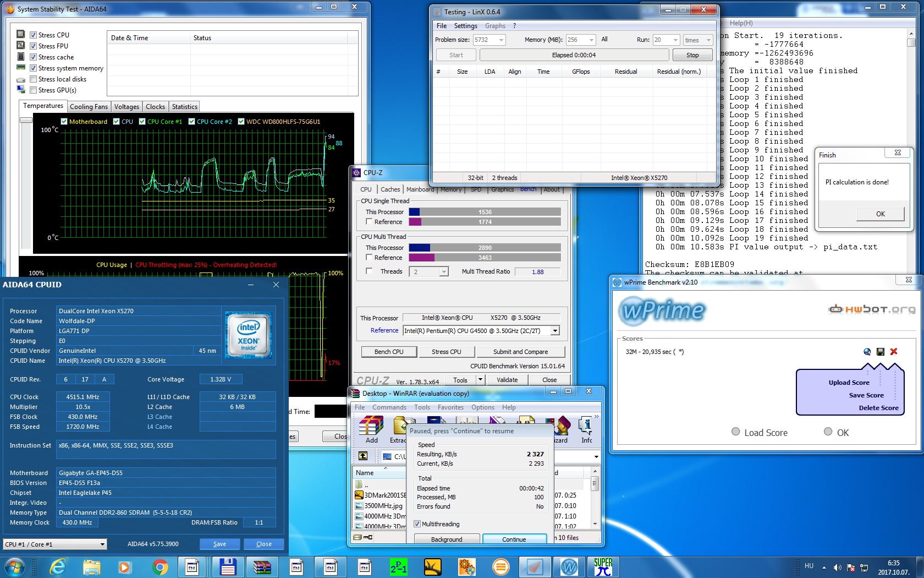924x578 pixels.
Task: Select the Load Score radio button
Action: (x=735, y=432)
